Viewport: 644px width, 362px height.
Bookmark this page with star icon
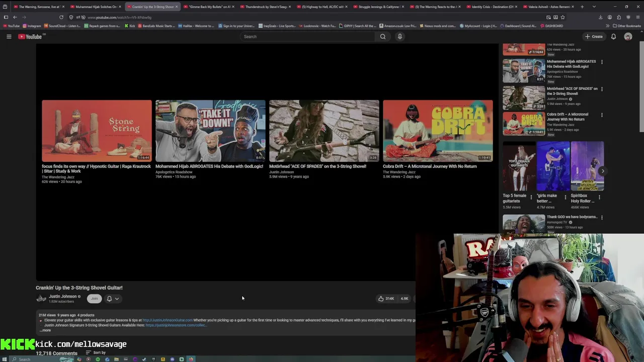pyautogui.click(x=562, y=17)
